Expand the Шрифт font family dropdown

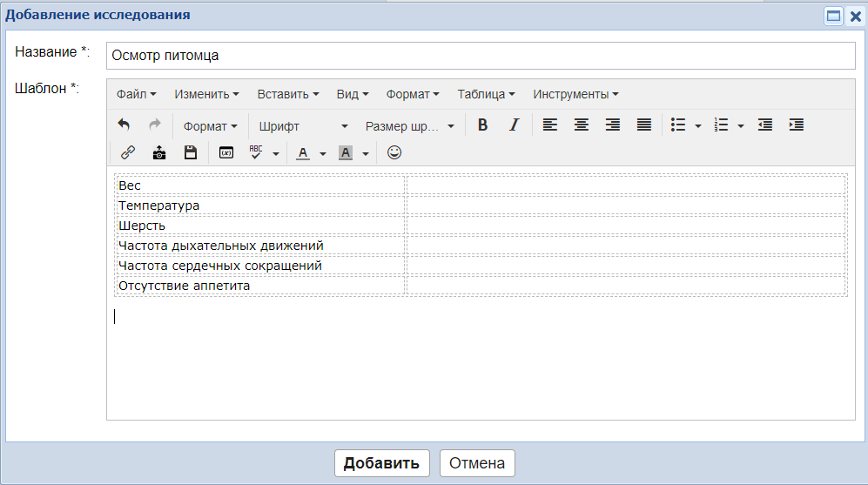click(303, 126)
